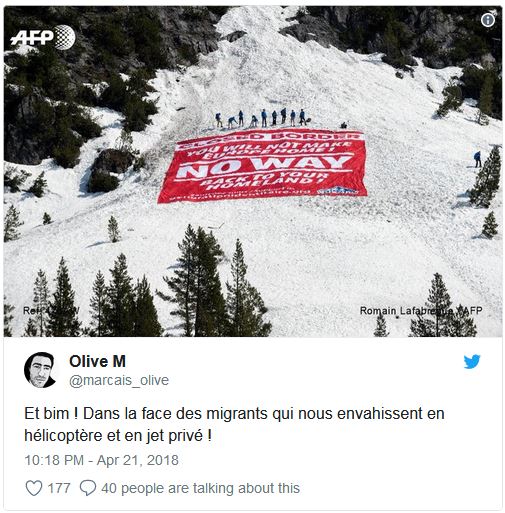505x513 pixels.
Task: Click the red NO WAY banner in photo
Action: [x=263, y=166]
